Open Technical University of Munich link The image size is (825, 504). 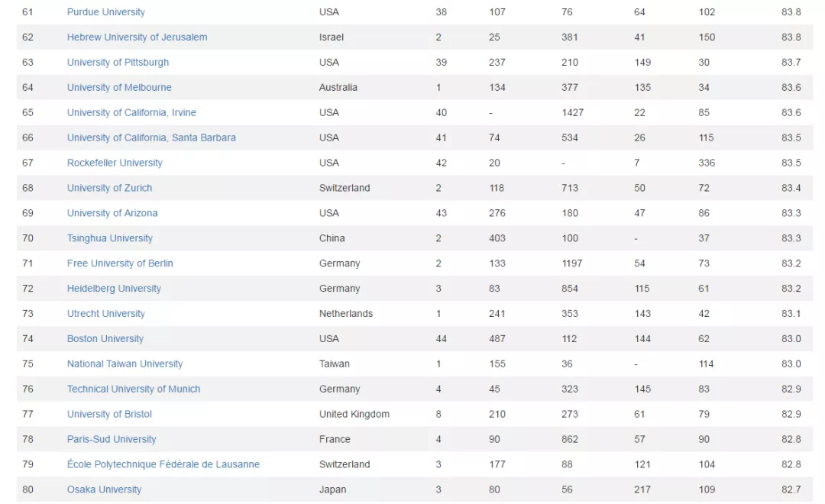point(134,389)
